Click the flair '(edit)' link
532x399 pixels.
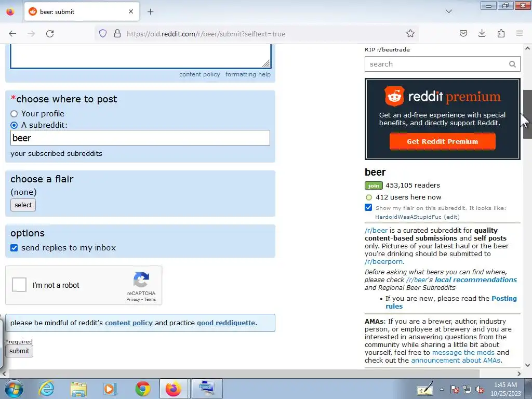(x=451, y=217)
